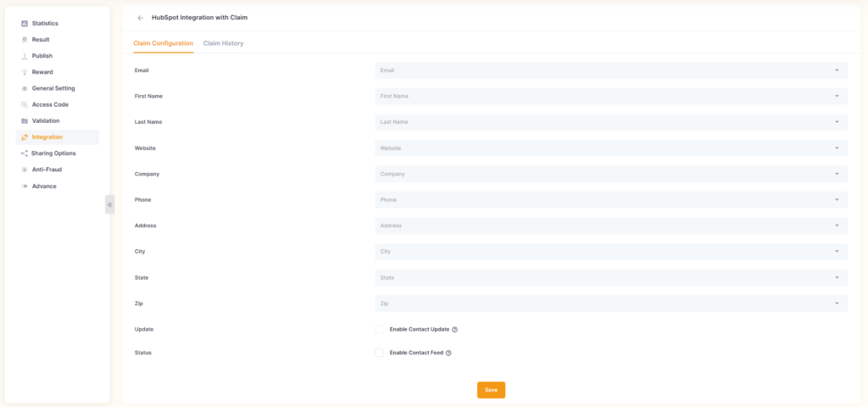Image resolution: width=868 pixels, height=407 pixels.
Task: Collapse the sidebar with double-chevron handle
Action: tap(109, 204)
